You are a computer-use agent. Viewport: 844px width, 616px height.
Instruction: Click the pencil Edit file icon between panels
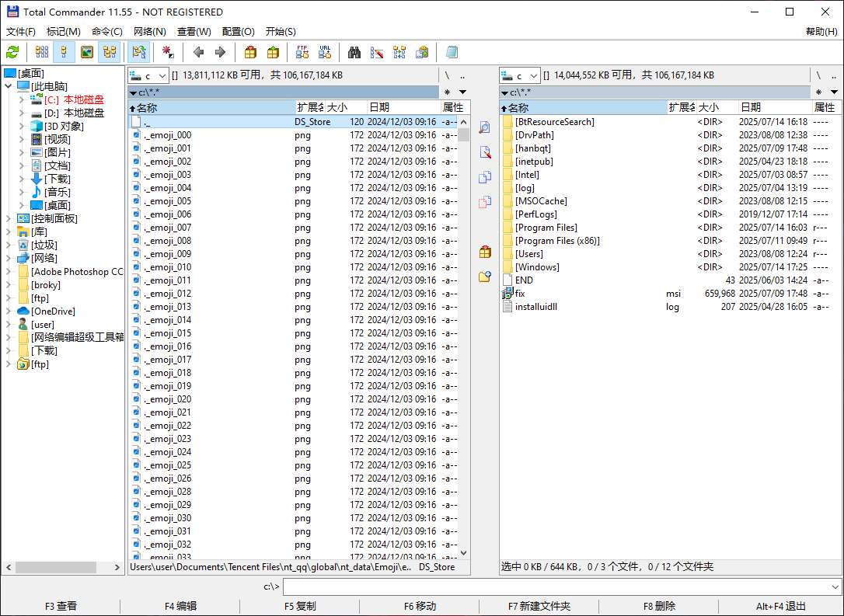(484, 152)
